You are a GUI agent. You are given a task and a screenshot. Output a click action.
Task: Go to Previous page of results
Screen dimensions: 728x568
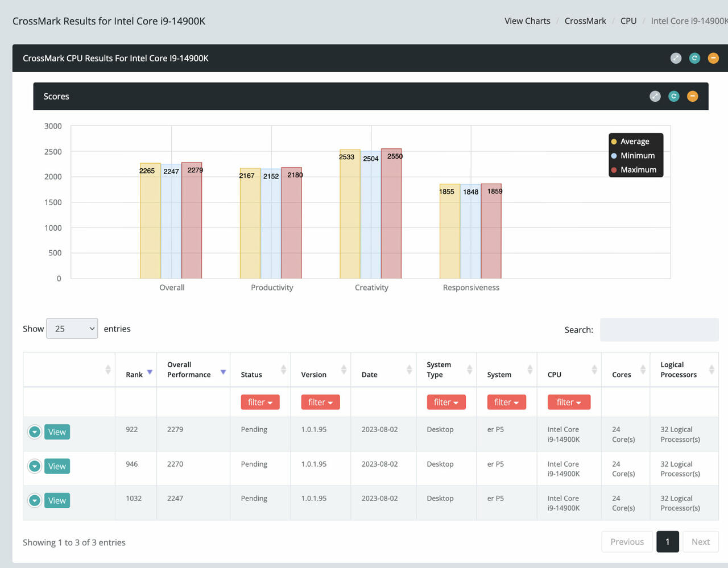[x=627, y=542]
